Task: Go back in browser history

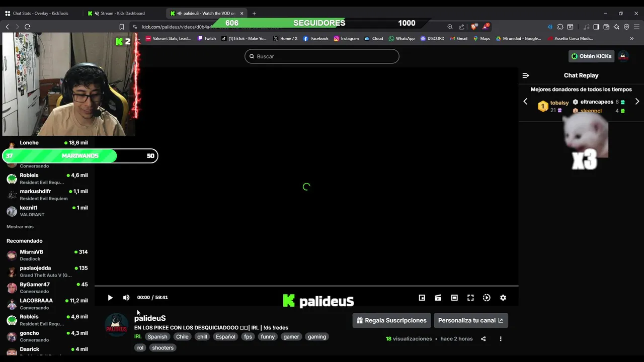Action: pos(8,27)
